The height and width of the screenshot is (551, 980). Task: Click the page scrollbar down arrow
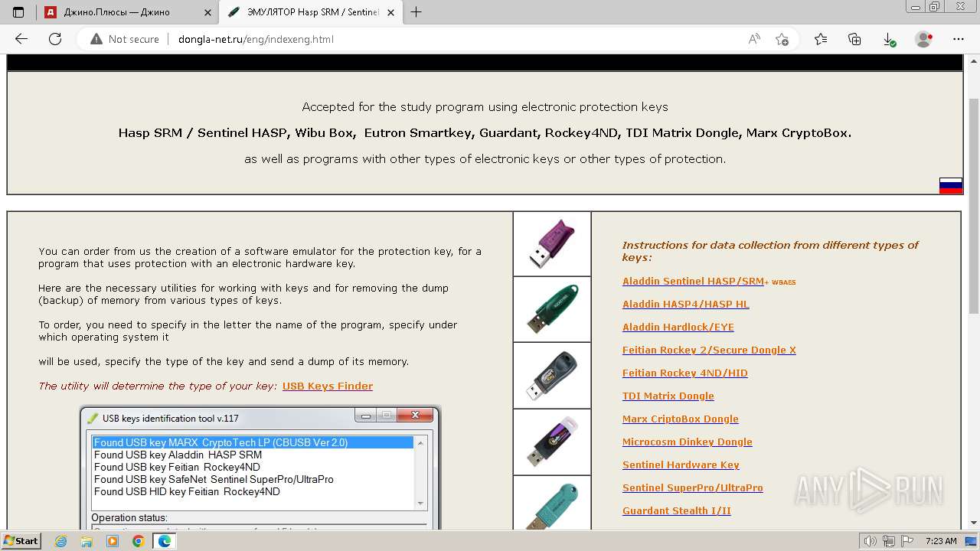click(973, 523)
